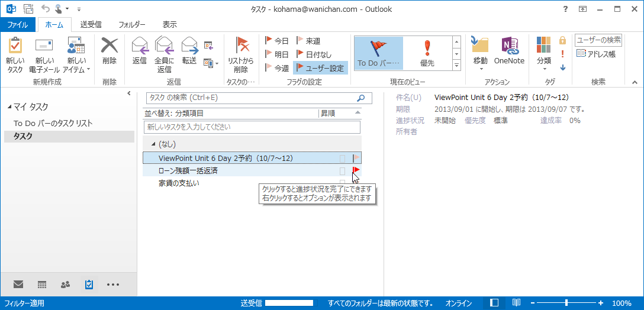Click zoom out minus button
Viewport: 644px width, 310px height.
tap(533, 303)
